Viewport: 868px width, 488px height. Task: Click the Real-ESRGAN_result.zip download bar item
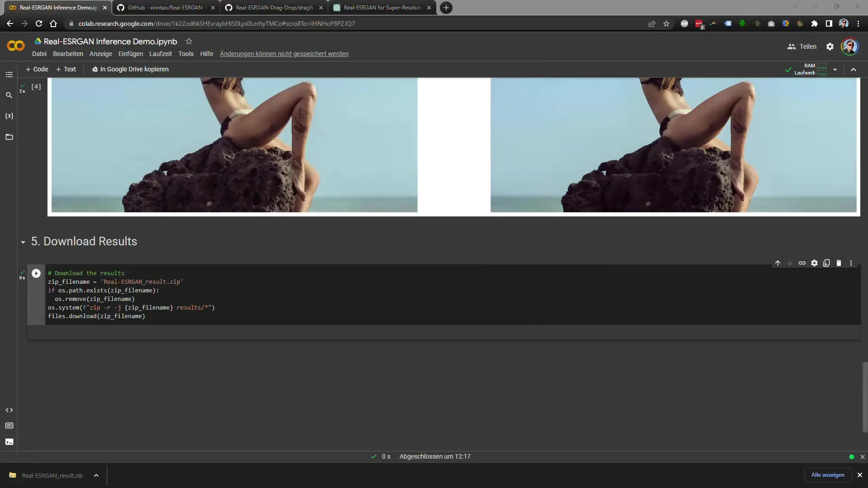click(52, 475)
